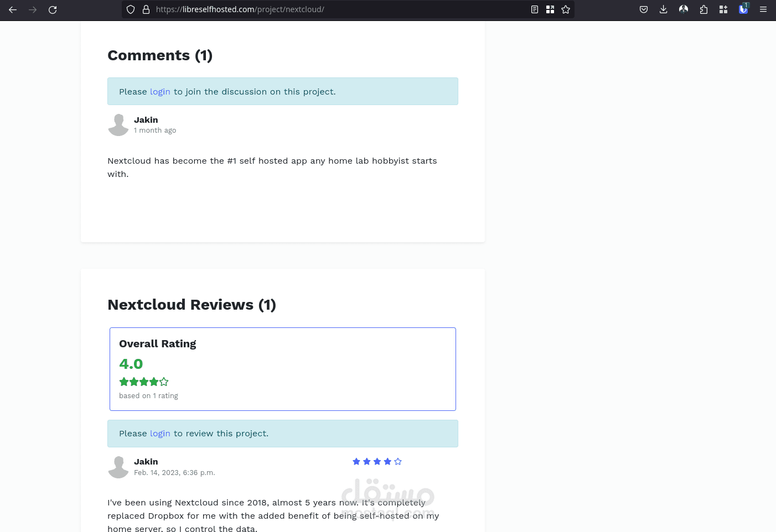Toggle reader view in the address bar

535,9
